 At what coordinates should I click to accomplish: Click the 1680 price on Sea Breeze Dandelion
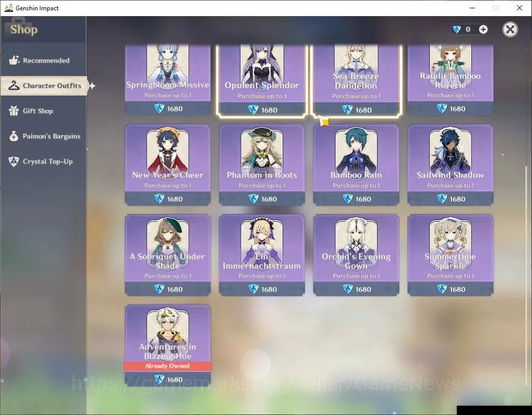point(363,110)
